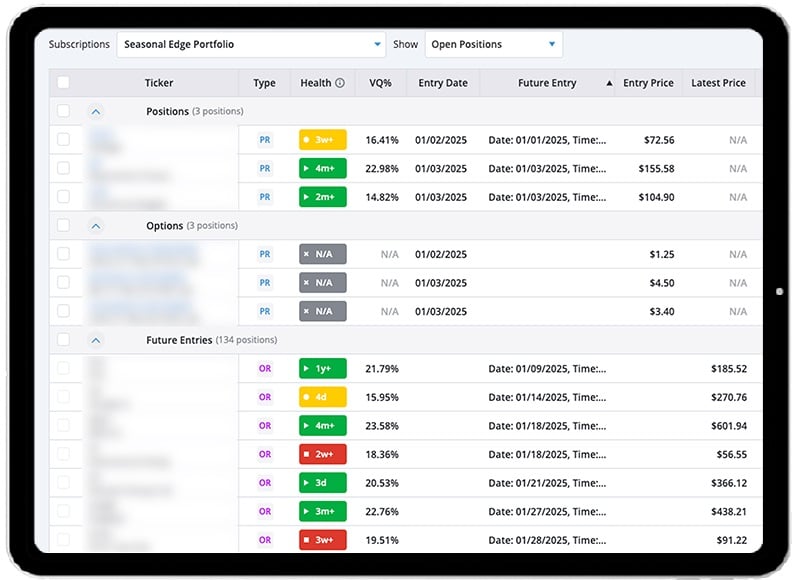Click the Health column info icon
This screenshot has height=580, width=792.
(340, 83)
